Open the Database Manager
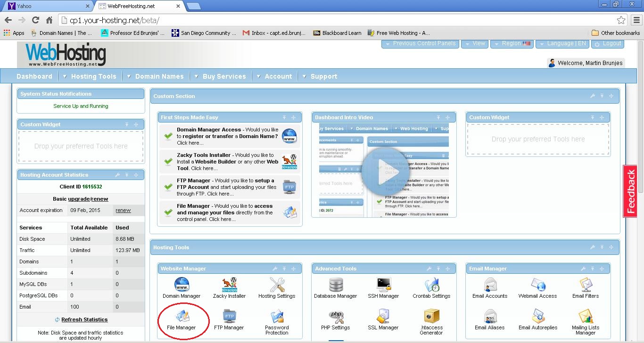Image resolution: width=644 pixels, height=343 pixels. point(336,285)
